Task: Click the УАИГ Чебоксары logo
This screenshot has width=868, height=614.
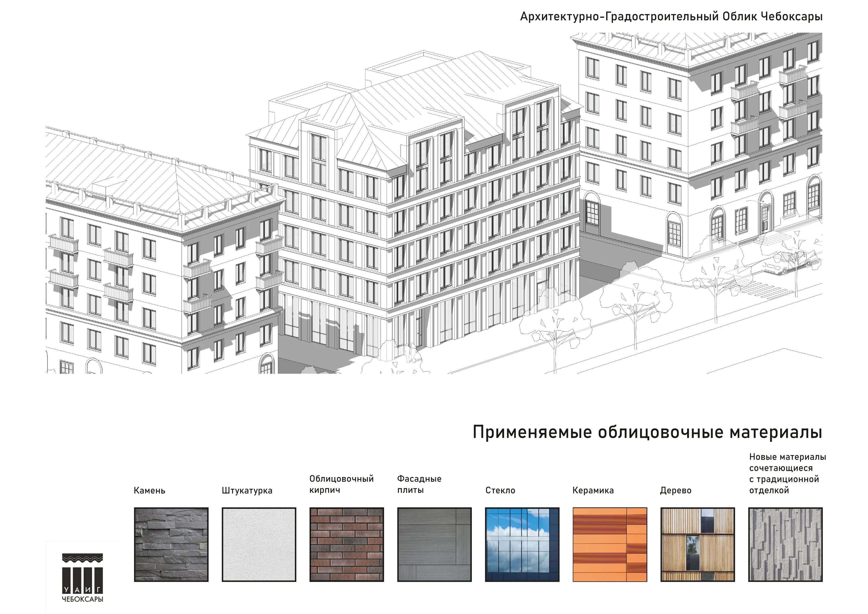Action: pyautogui.click(x=82, y=577)
